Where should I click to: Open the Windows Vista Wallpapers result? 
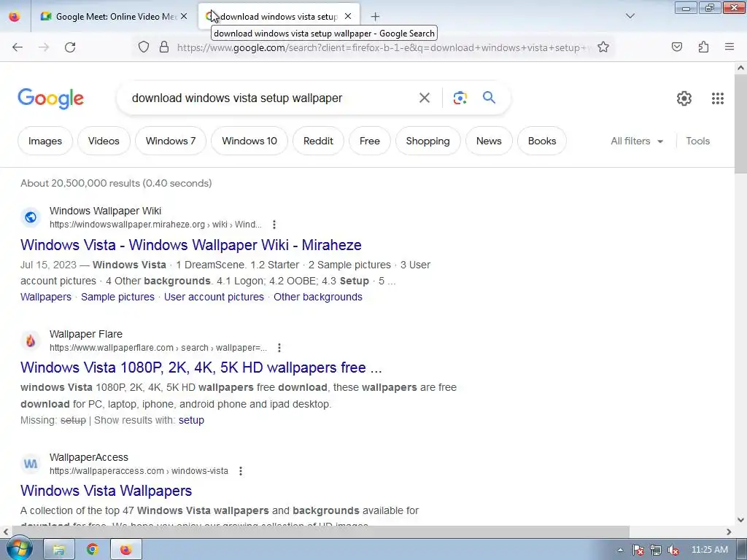(x=107, y=491)
